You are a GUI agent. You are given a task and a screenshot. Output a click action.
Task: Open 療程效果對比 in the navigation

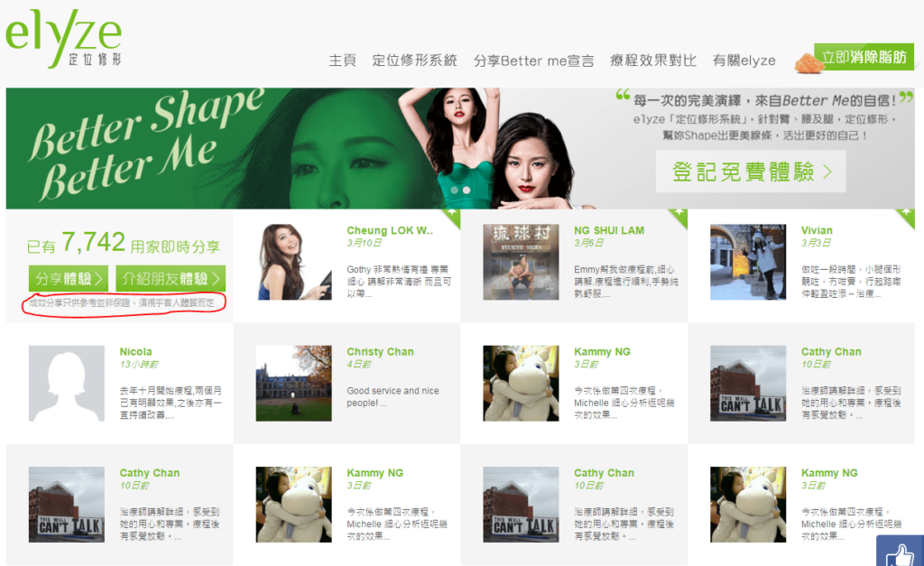[x=653, y=60]
